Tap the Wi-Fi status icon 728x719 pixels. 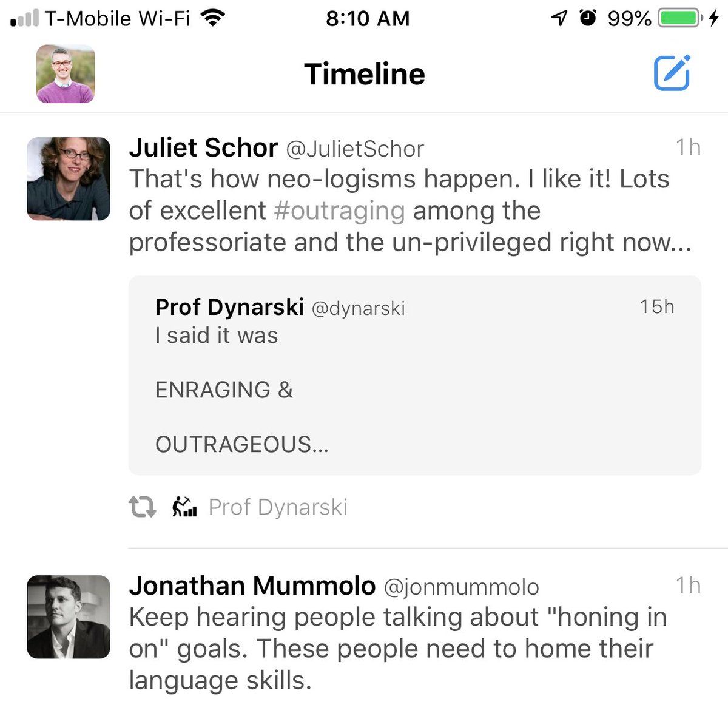(212, 18)
